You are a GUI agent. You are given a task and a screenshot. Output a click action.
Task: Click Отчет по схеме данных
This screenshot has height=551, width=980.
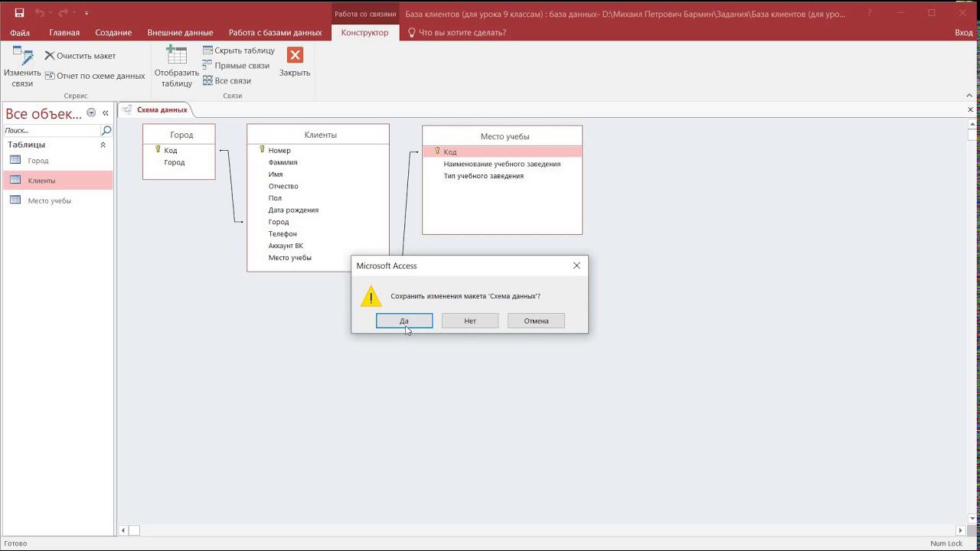95,76
